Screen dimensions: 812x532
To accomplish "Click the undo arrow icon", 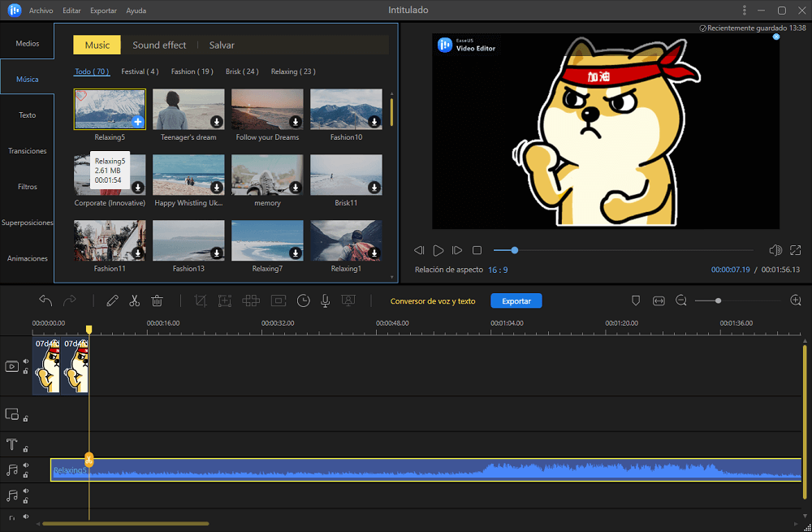I will point(45,301).
